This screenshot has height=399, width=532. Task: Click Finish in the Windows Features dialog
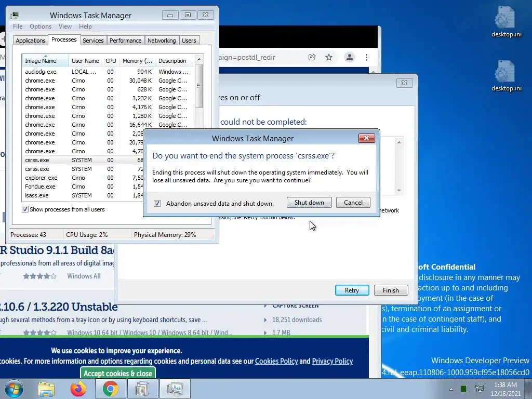pos(391,290)
